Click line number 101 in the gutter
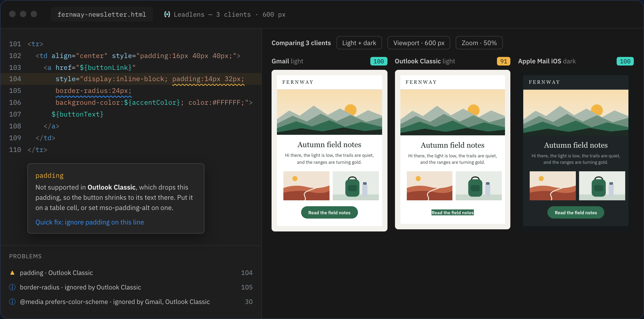Image resolution: width=644 pixels, height=319 pixels. pyautogui.click(x=15, y=44)
